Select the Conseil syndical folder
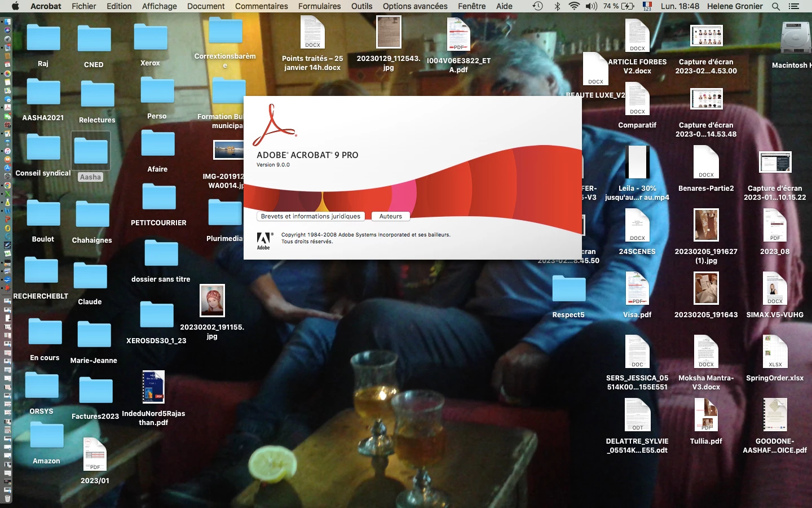Image resolution: width=812 pixels, height=508 pixels. [x=43, y=147]
